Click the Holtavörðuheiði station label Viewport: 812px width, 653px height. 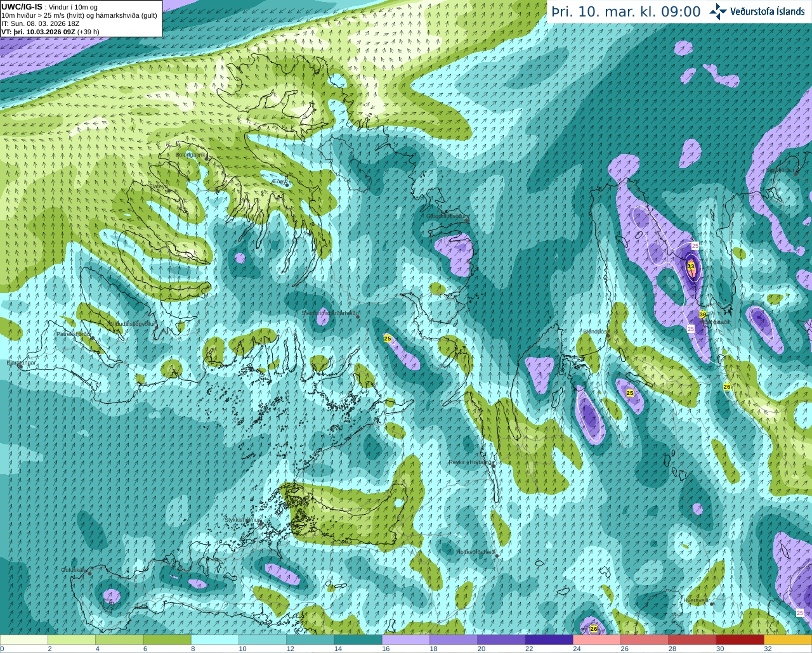(475, 552)
